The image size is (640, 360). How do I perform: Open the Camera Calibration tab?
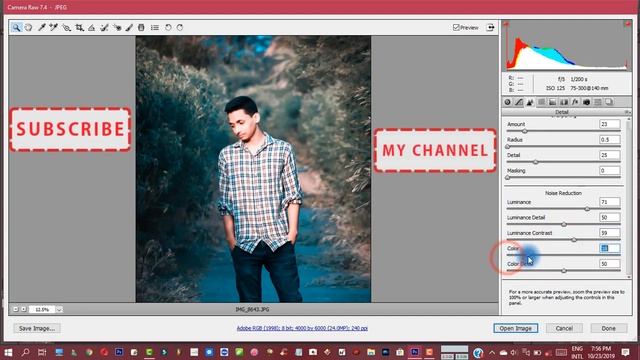coord(587,102)
